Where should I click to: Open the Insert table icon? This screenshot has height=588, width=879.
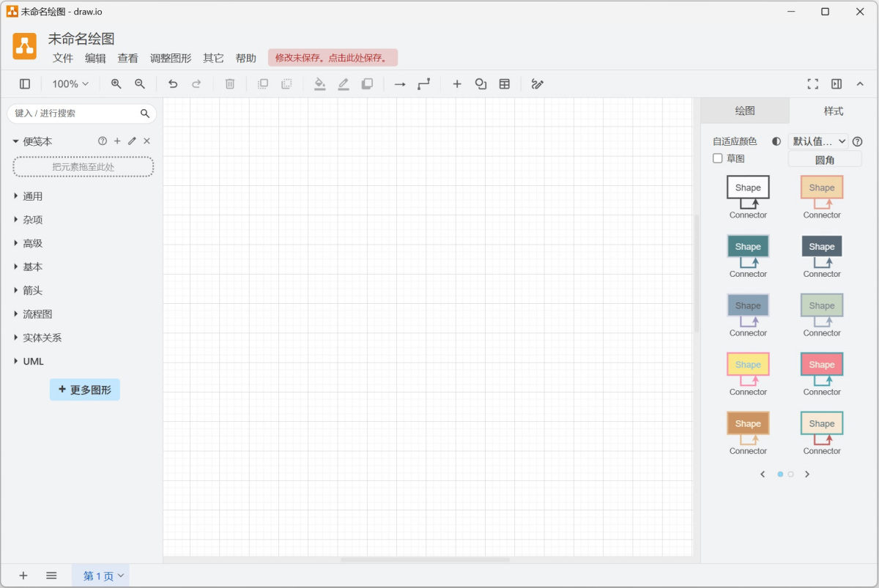click(504, 83)
